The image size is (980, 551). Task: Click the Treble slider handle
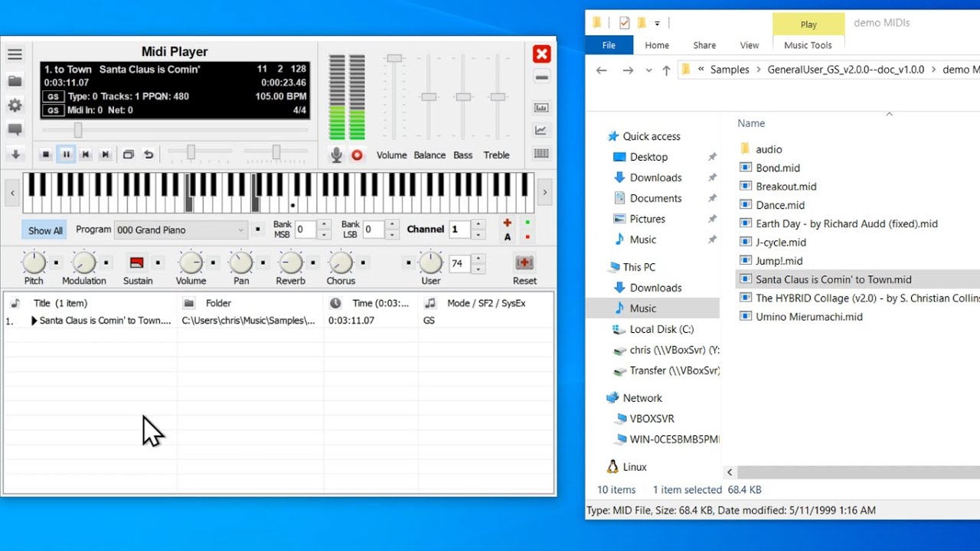click(498, 97)
